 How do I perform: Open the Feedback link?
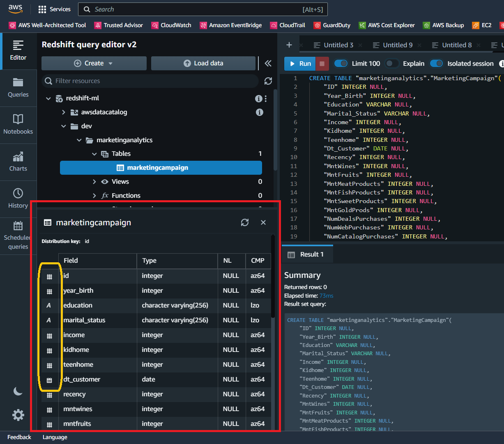pos(19,437)
